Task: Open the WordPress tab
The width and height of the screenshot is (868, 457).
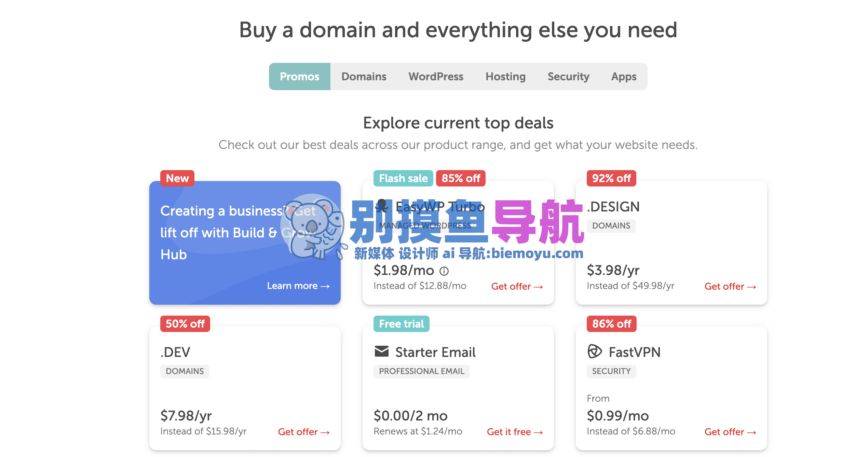Action: [436, 77]
